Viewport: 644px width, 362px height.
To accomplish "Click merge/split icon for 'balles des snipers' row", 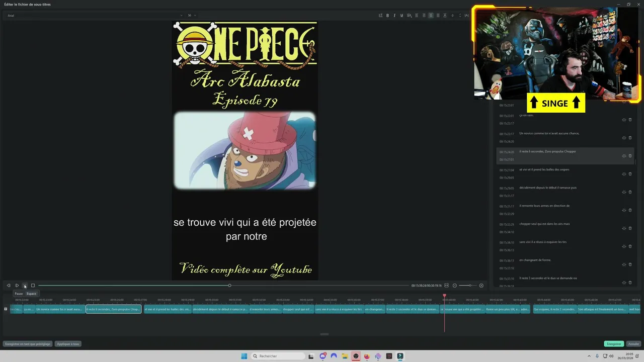I will (x=624, y=174).
